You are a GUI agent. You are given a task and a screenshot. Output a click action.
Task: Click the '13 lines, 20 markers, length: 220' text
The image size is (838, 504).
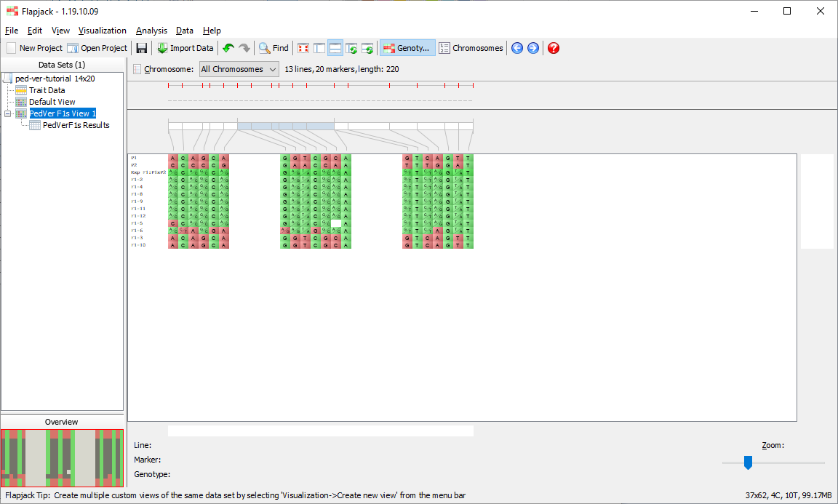(342, 69)
